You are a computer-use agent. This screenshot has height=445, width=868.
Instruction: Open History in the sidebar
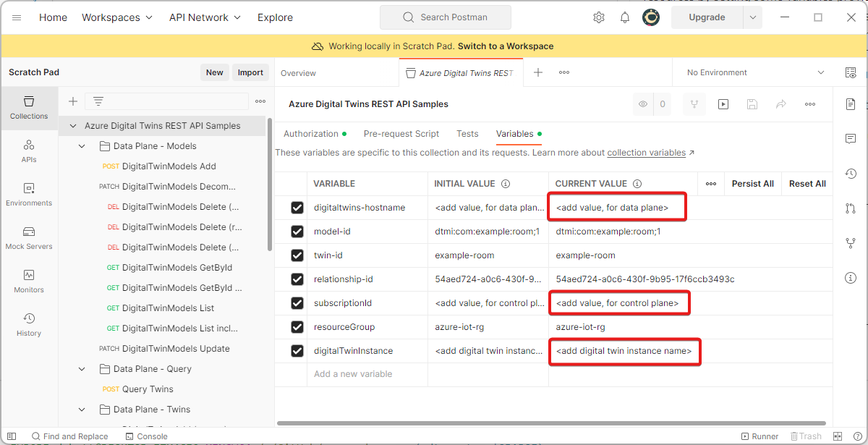[29, 325]
